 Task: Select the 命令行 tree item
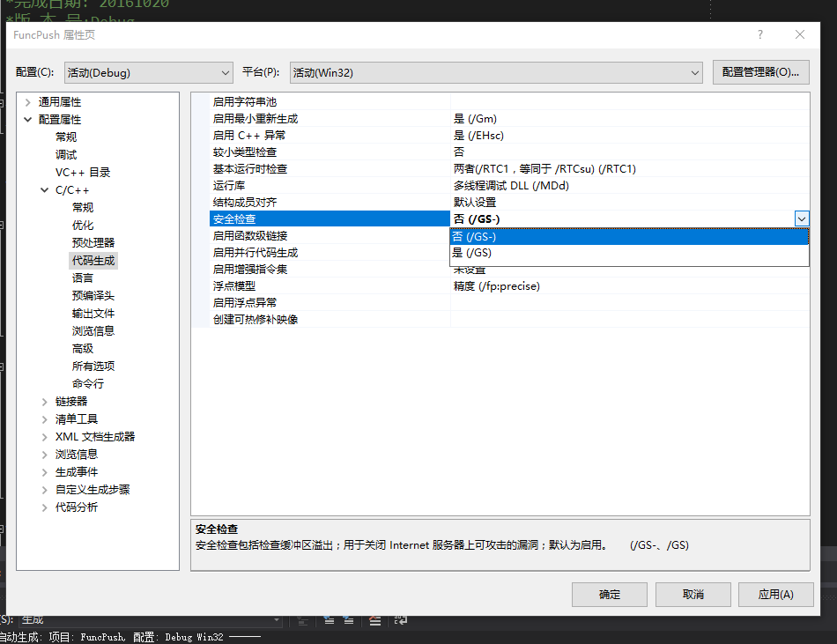pos(88,383)
